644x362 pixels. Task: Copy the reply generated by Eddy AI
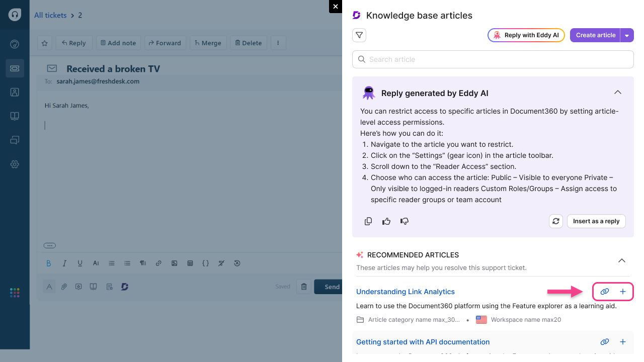pos(368,221)
